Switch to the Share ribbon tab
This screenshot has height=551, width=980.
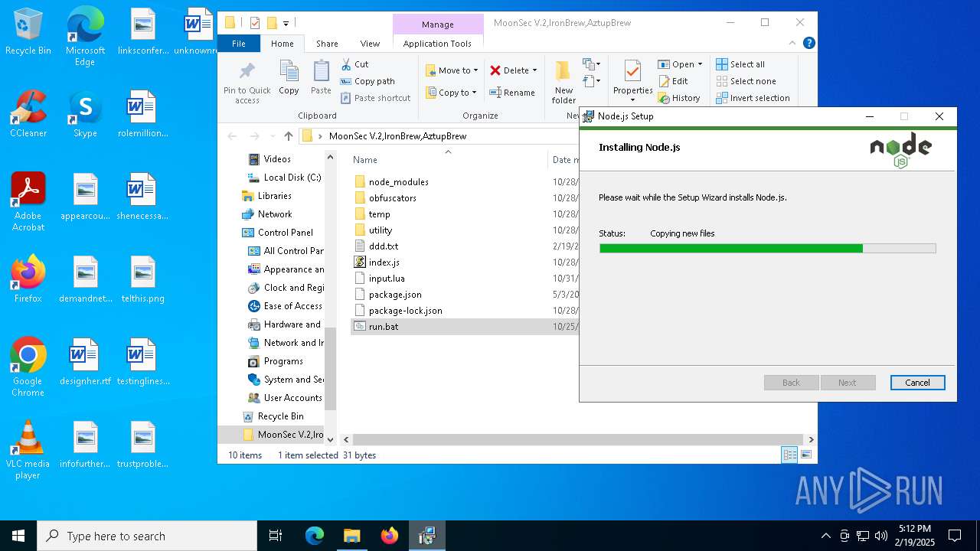(327, 44)
